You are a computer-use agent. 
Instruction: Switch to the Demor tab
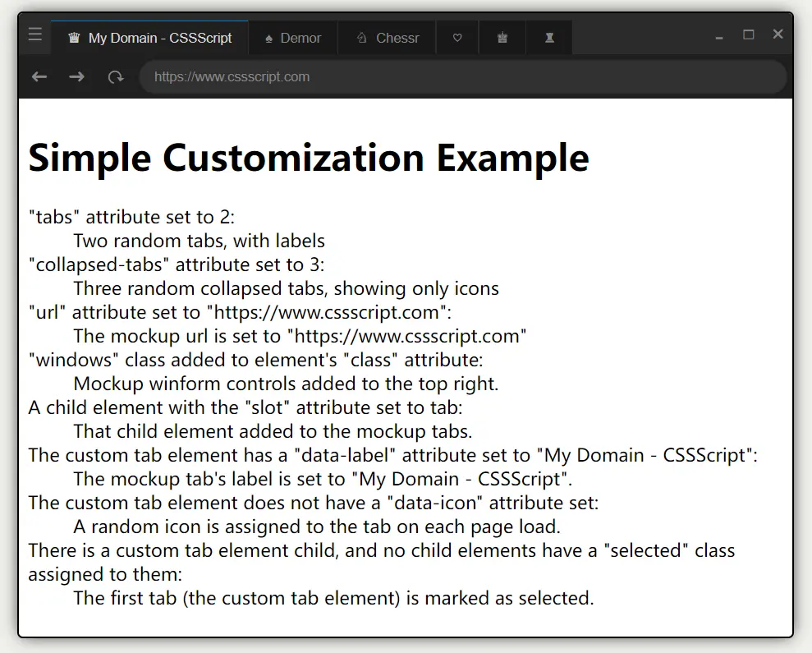[x=300, y=38]
